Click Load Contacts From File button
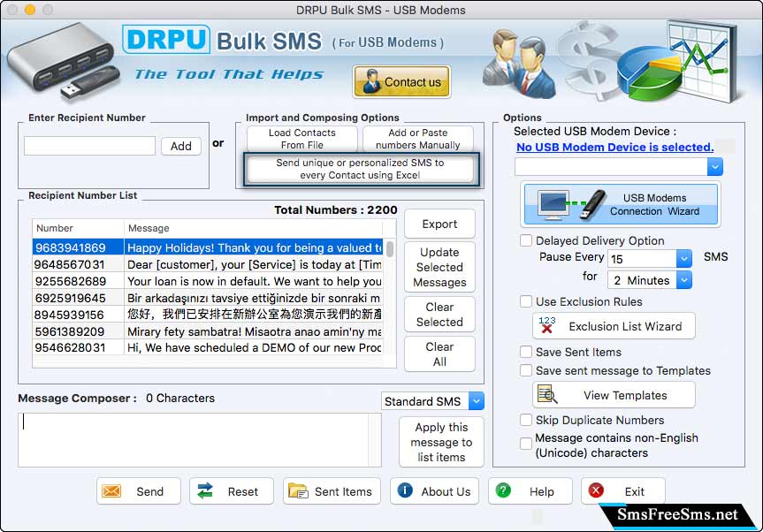The image size is (763, 532). coord(301,139)
